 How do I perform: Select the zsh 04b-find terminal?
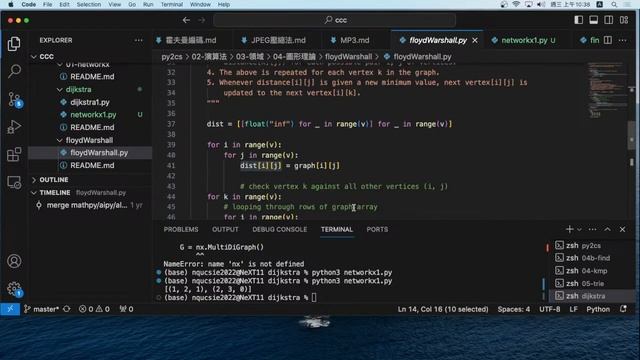coord(591,258)
